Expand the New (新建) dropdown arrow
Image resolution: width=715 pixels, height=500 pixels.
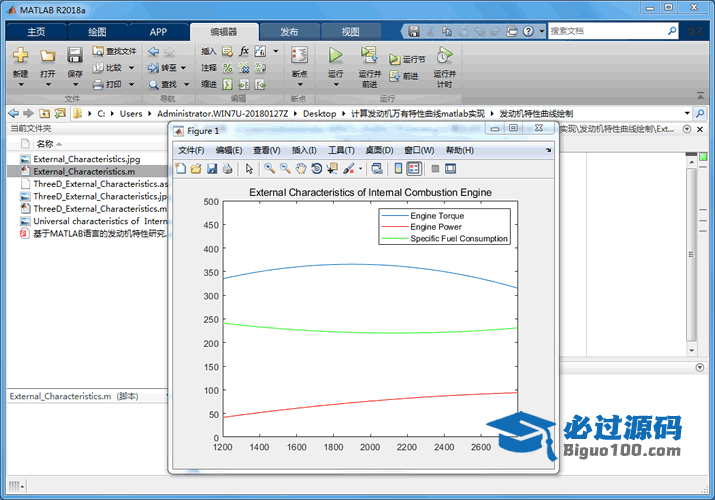pos(20,86)
